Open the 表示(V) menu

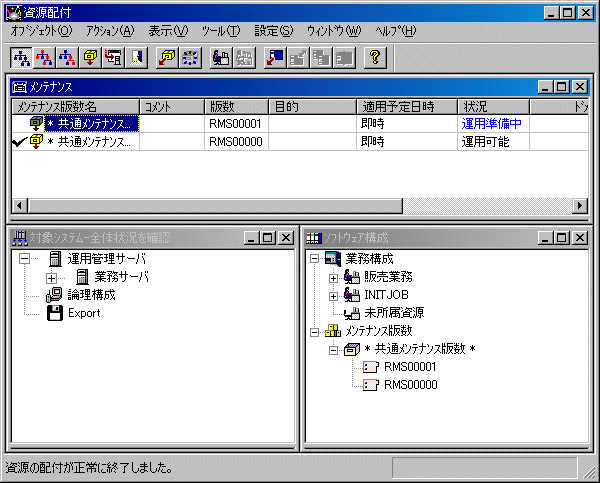click(x=168, y=31)
